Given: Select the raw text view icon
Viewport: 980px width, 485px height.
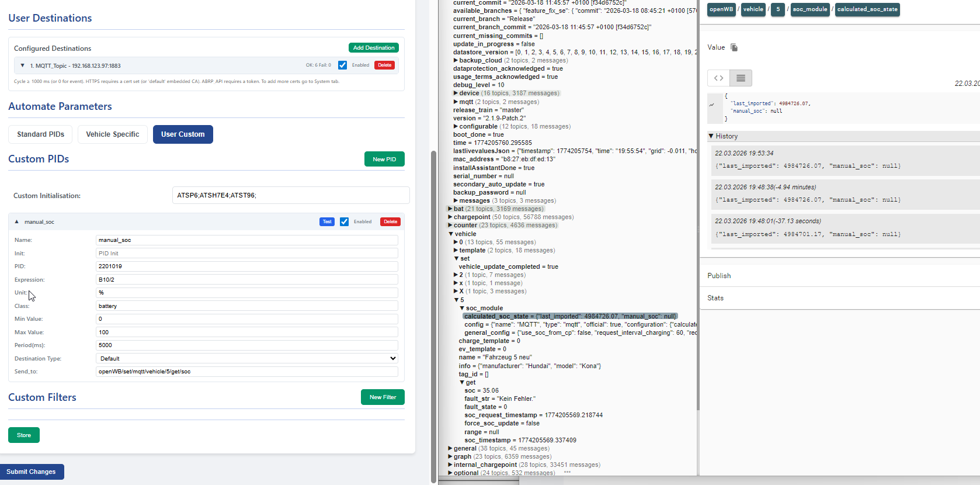Looking at the screenshot, I should pos(741,78).
